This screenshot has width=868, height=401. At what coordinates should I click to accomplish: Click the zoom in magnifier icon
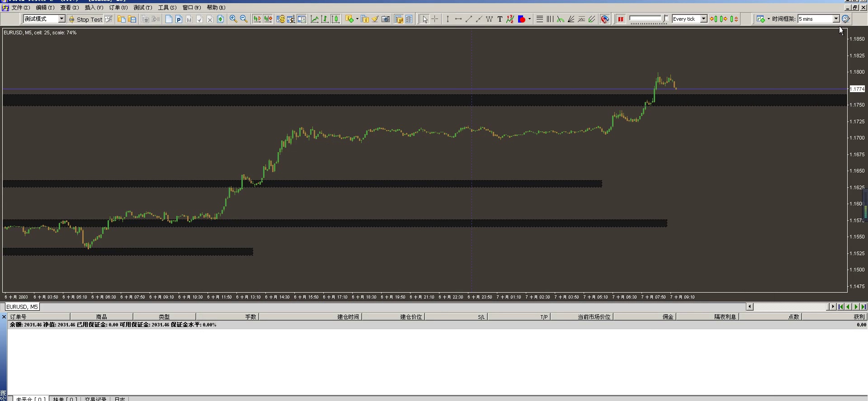coord(233,19)
